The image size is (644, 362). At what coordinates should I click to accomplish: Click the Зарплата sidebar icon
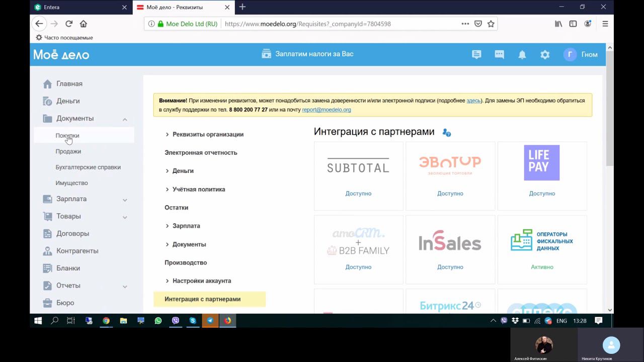click(47, 199)
